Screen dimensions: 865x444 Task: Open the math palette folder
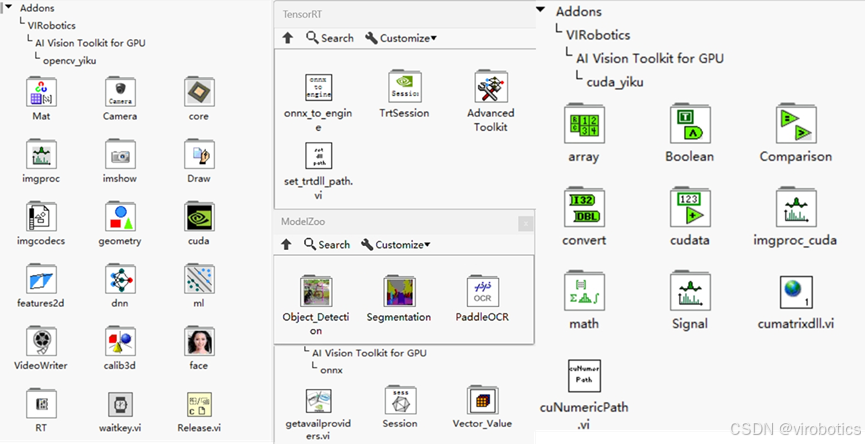pyautogui.click(x=584, y=292)
